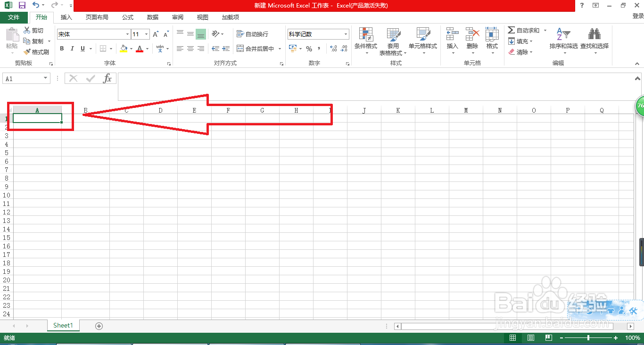Click increase indent icon

coord(226,49)
